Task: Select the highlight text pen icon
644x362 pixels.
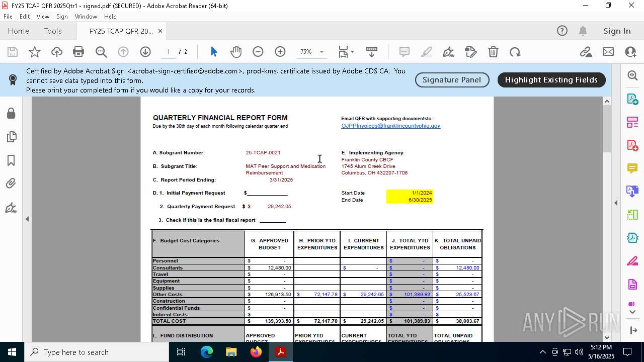Action: tap(427, 52)
